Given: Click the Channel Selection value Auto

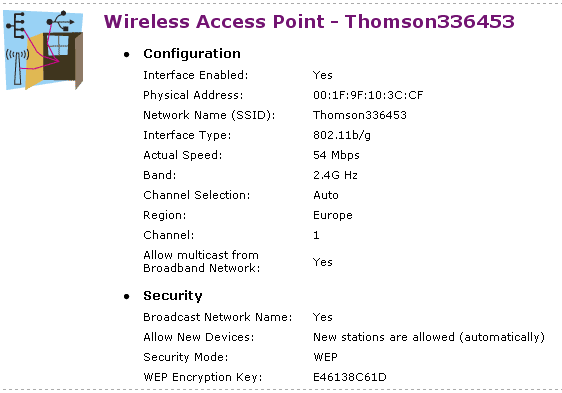Looking at the screenshot, I should click(x=326, y=195).
